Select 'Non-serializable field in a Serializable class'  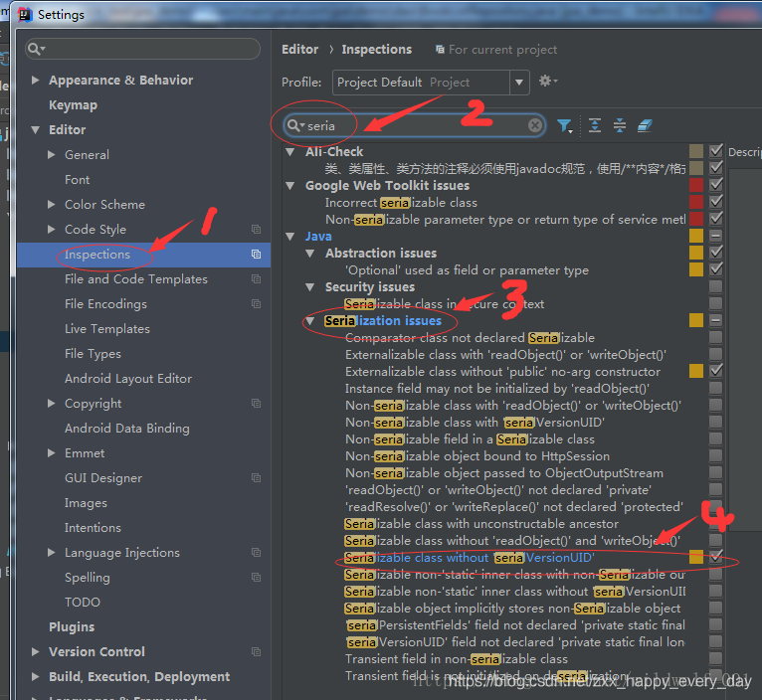coord(470,439)
